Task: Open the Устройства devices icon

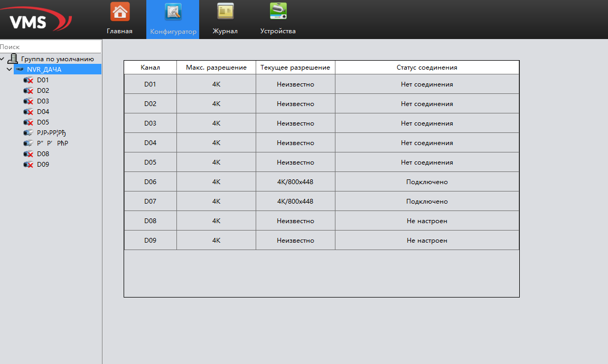Action: pyautogui.click(x=278, y=12)
